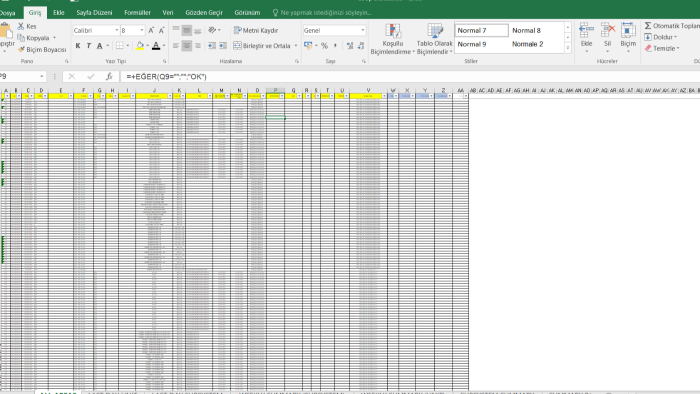The image size is (700, 394).
Task: Click the Ne yapmak istediğinizi söyleyin box
Action: click(322, 12)
